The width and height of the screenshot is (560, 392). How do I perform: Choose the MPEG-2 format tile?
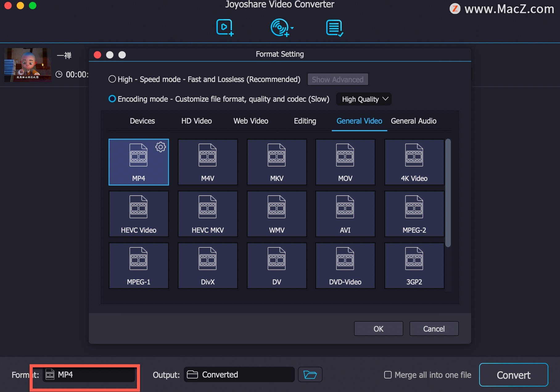coord(414,214)
